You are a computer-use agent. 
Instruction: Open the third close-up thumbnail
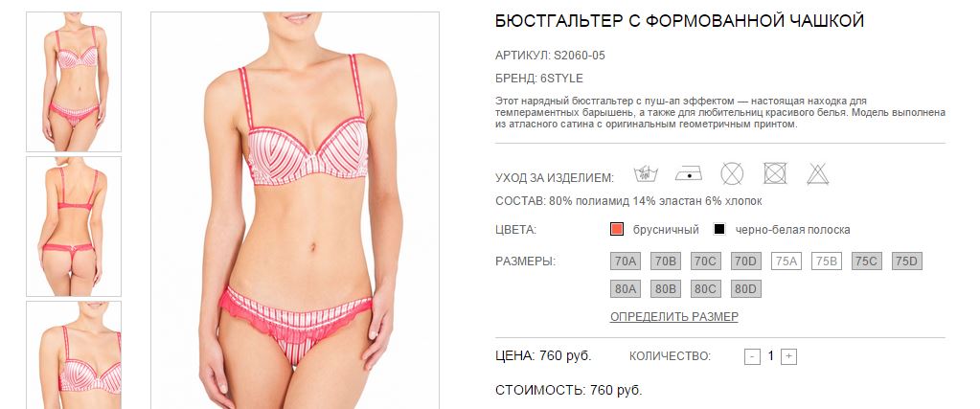(x=74, y=355)
